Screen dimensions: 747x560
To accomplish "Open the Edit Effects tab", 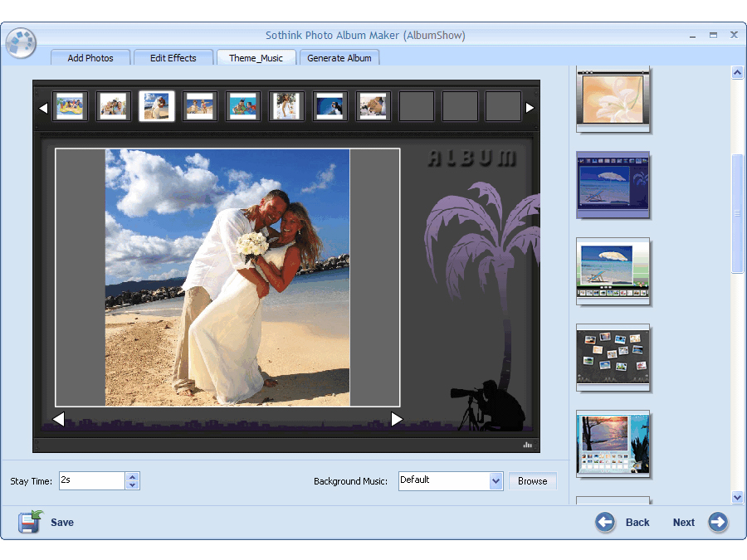I will click(x=173, y=57).
